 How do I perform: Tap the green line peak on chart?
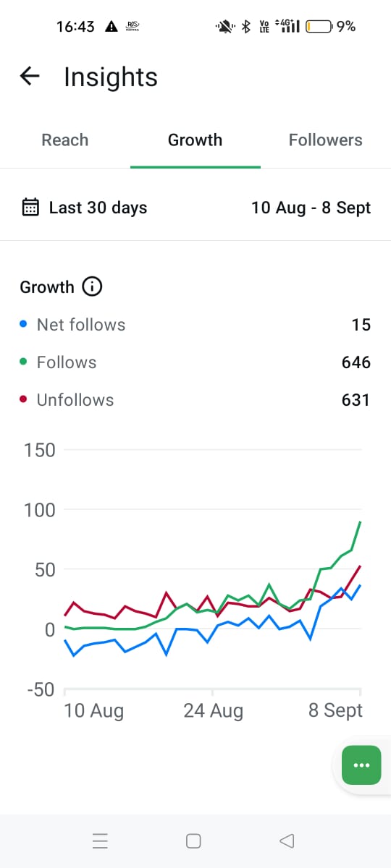click(x=360, y=522)
